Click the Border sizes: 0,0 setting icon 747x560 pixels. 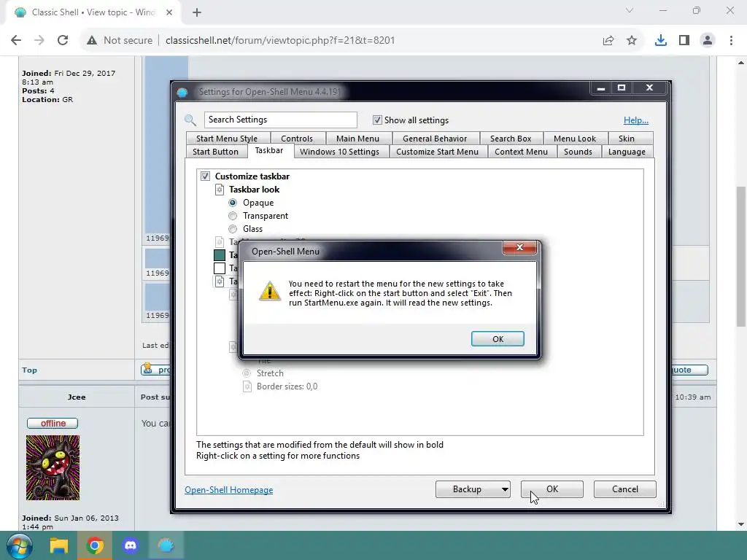[247, 386]
